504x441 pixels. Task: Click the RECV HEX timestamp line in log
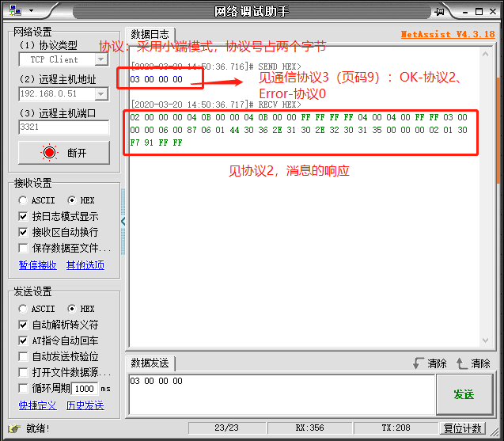coord(216,105)
